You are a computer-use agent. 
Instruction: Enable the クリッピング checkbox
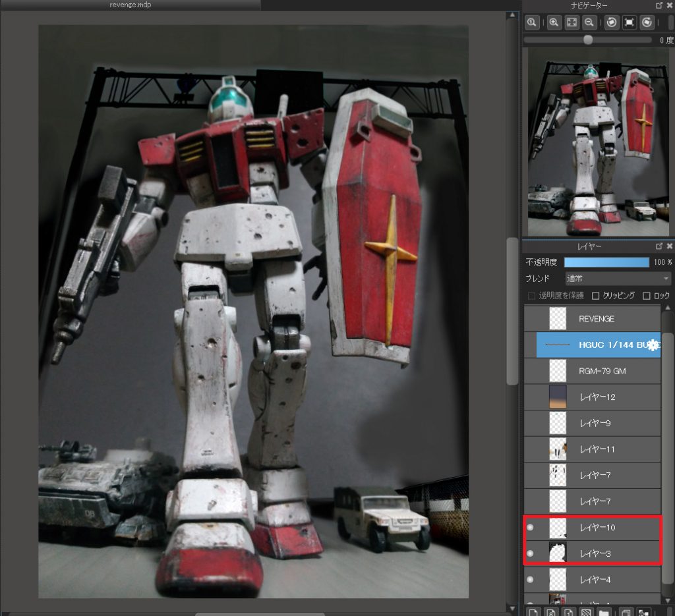(x=596, y=296)
